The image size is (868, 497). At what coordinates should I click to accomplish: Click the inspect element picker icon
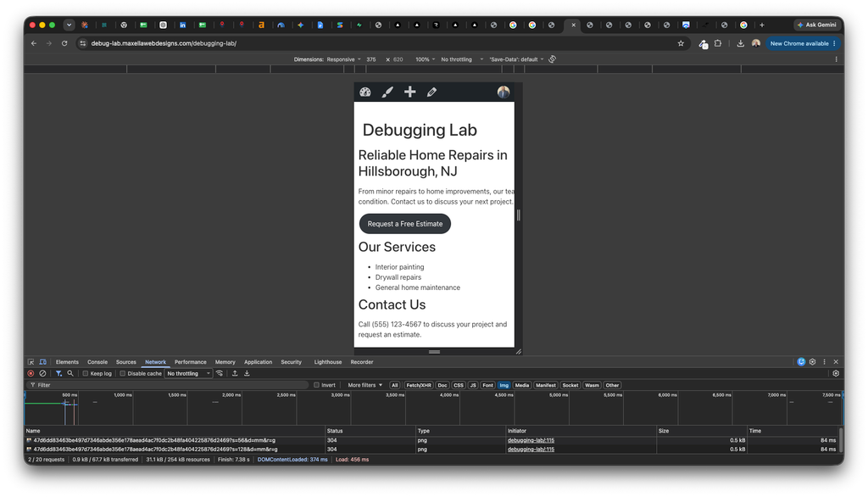(x=31, y=362)
